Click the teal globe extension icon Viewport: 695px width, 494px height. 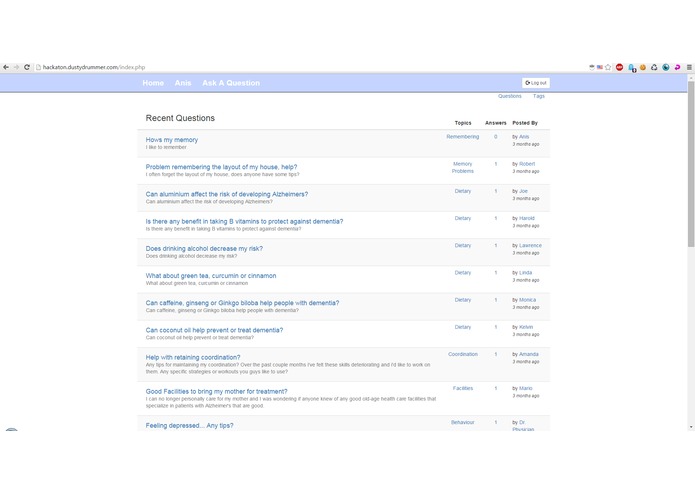point(666,67)
